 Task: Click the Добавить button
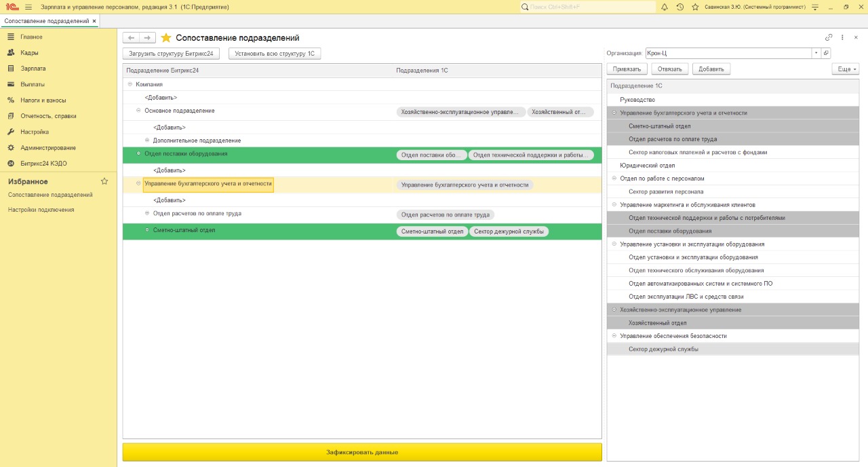[x=711, y=69]
